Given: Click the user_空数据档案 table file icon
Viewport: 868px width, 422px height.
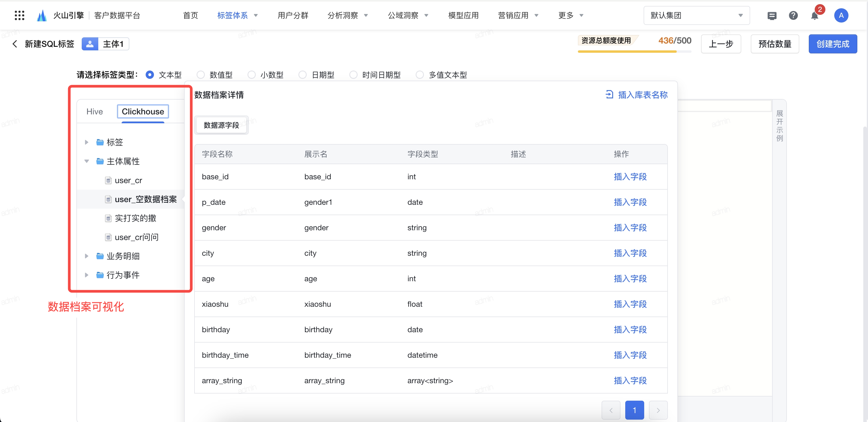Looking at the screenshot, I should coord(108,199).
